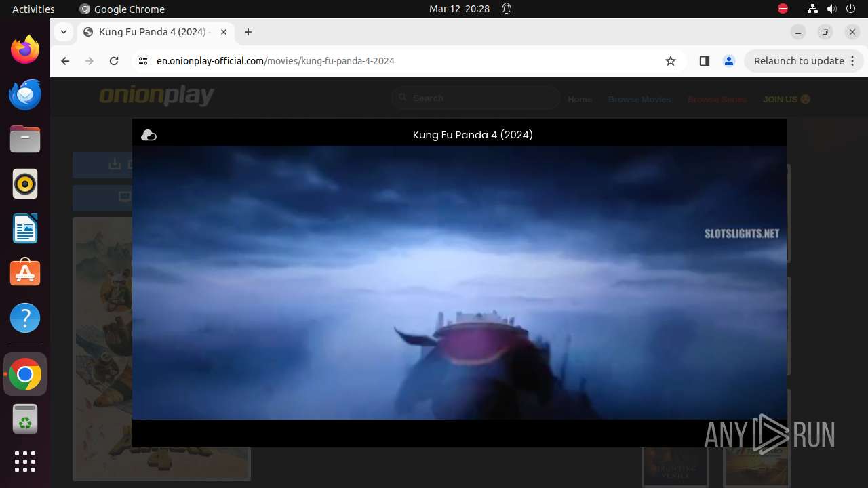Image resolution: width=868 pixels, height=488 pixels.
Task: Open Help from the dock
Action: click(x=25, y=318)
